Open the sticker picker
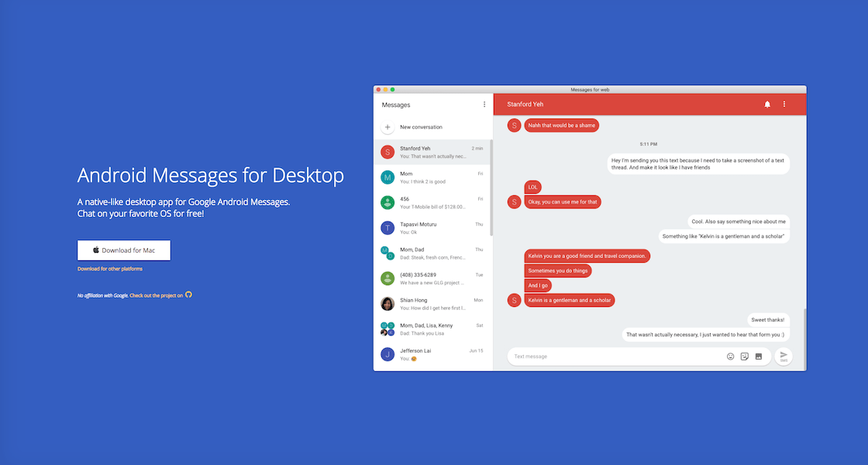The width and height of the screenshot is (868, 465). click(x=744, y=356)
